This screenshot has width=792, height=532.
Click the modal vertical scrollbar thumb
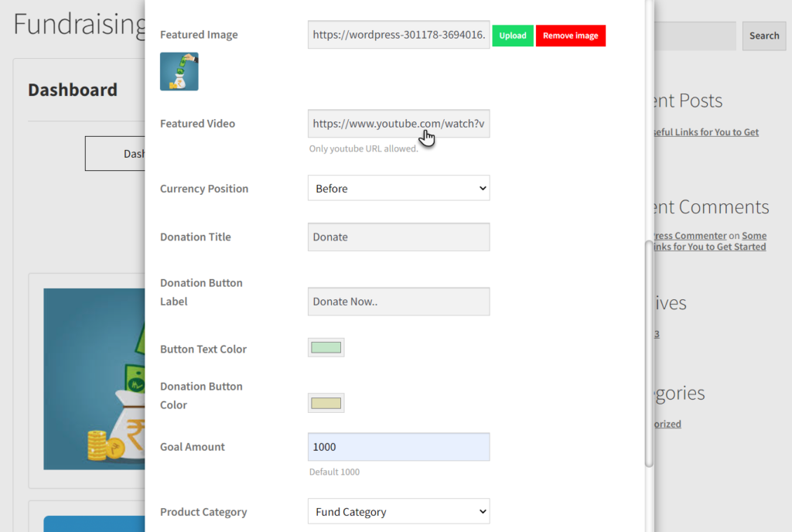tap(649, 354)
